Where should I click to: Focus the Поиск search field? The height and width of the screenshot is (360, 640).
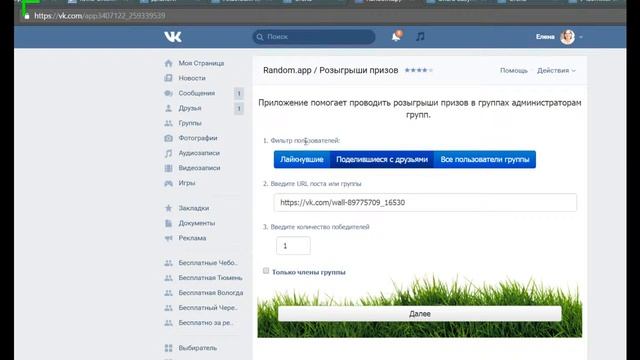[x=314, y=37]
